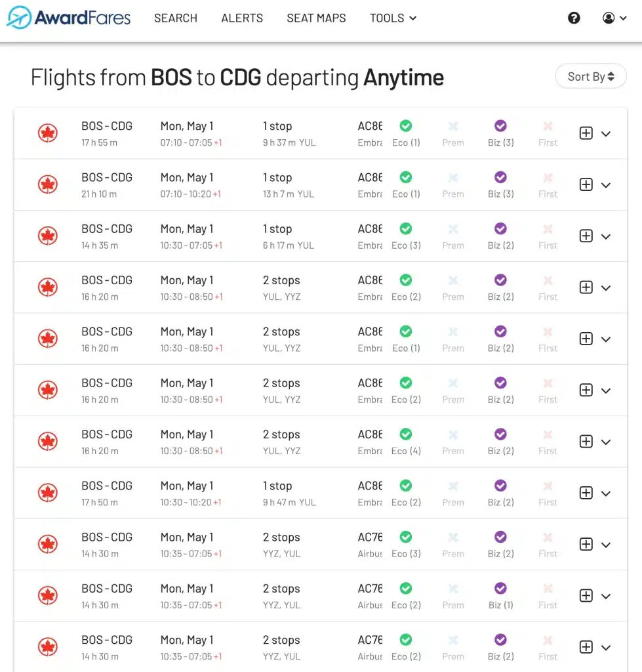This screenshot has width=642, height=672.
Task: Select Biz (3) checkmark on first flight
Action: coord(500,126)
